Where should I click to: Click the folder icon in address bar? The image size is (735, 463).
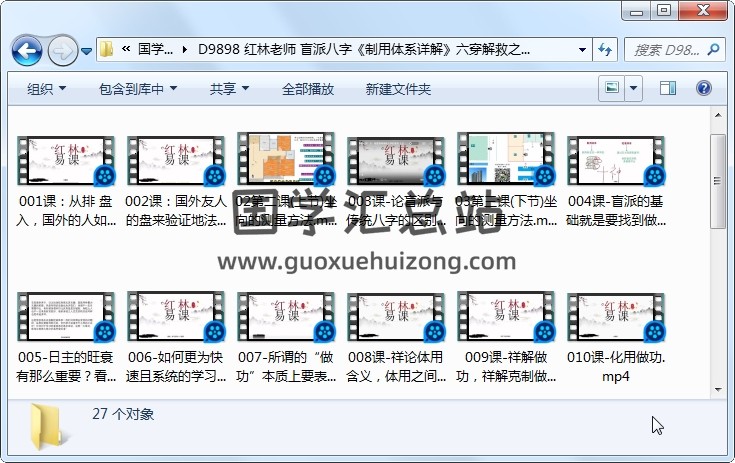pyautogui.click(x=107, y=49)
